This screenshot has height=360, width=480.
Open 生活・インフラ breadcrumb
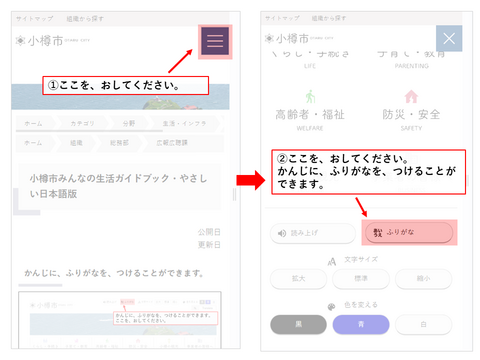tap(184, 123)
